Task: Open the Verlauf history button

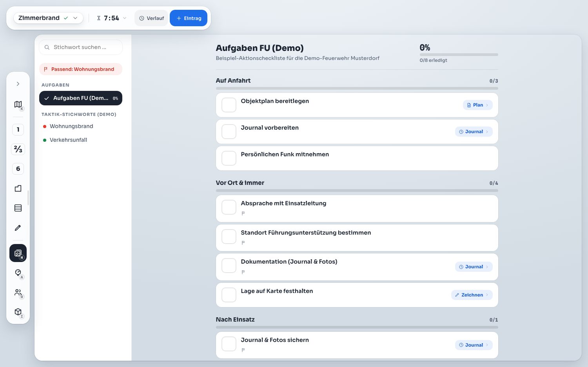Action: 151,18
